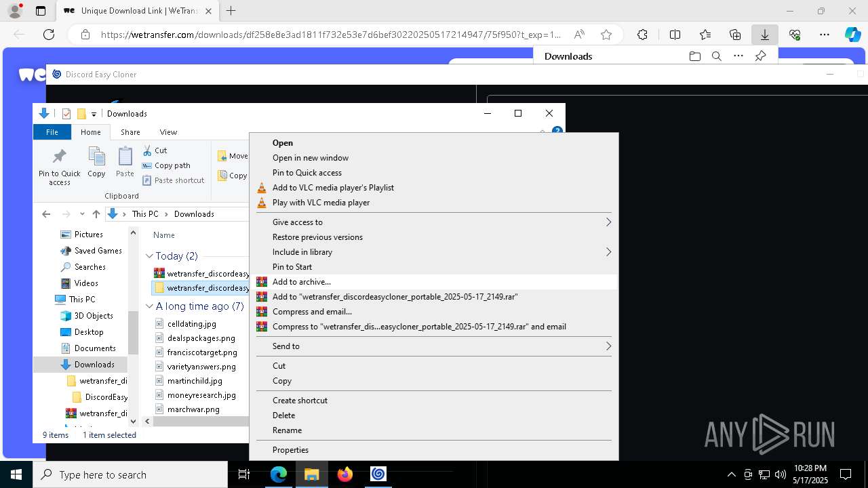868x488 pixels.
Task: Expand Give access to submenu
Action: 435,222
